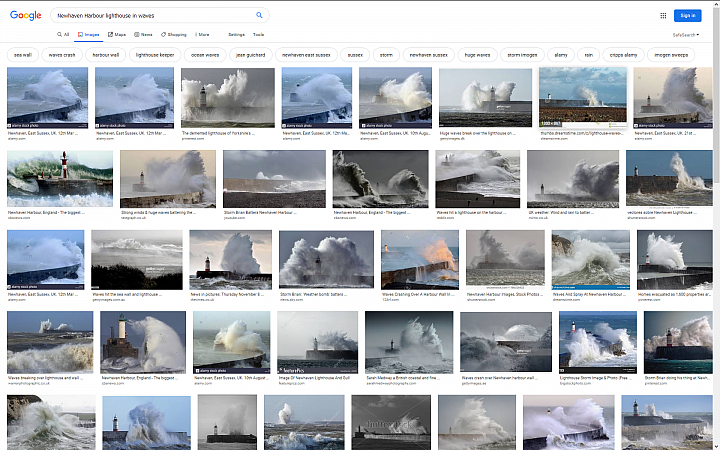Expand the SafeSearch dropdown
This screenshot has height=450, width=720.
point(686,35)
